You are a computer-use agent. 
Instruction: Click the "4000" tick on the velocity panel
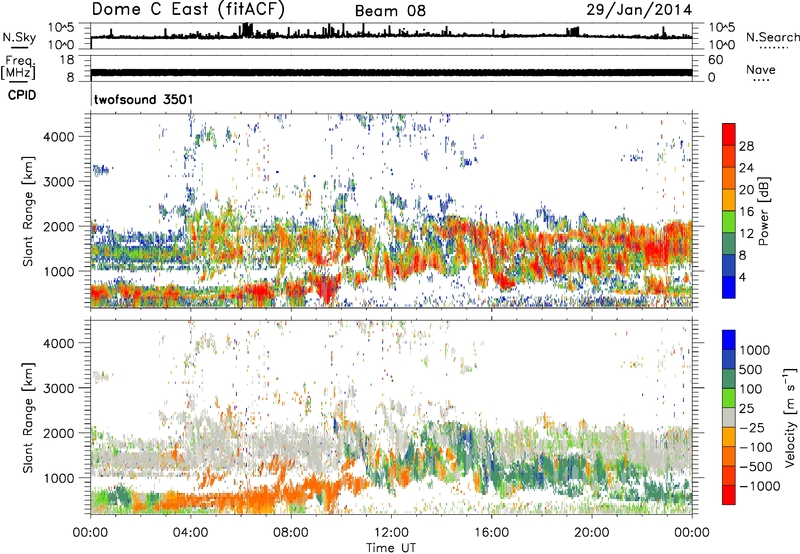(59, 343)
